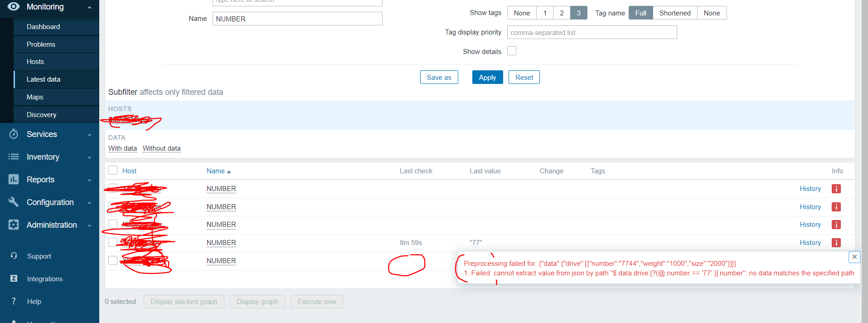Image resolution: width=868 pixels, height=323 pixels.
Task: Set Tag name to Full
Action: coord(641,13)
